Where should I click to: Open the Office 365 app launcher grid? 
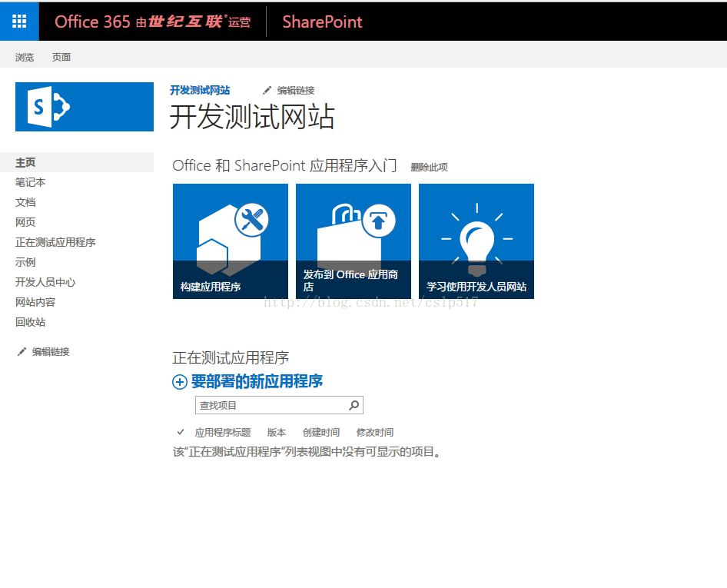tap(19, 22)
